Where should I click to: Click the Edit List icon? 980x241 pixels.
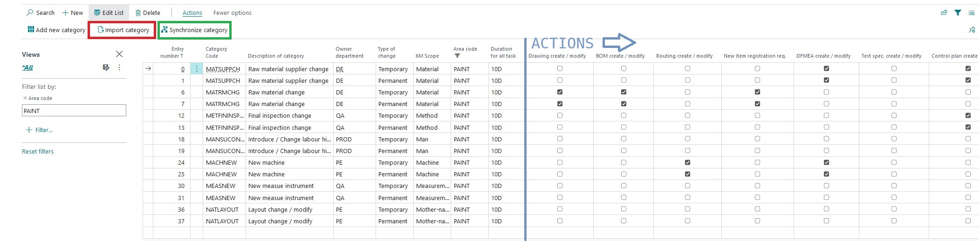pos(97,13)
